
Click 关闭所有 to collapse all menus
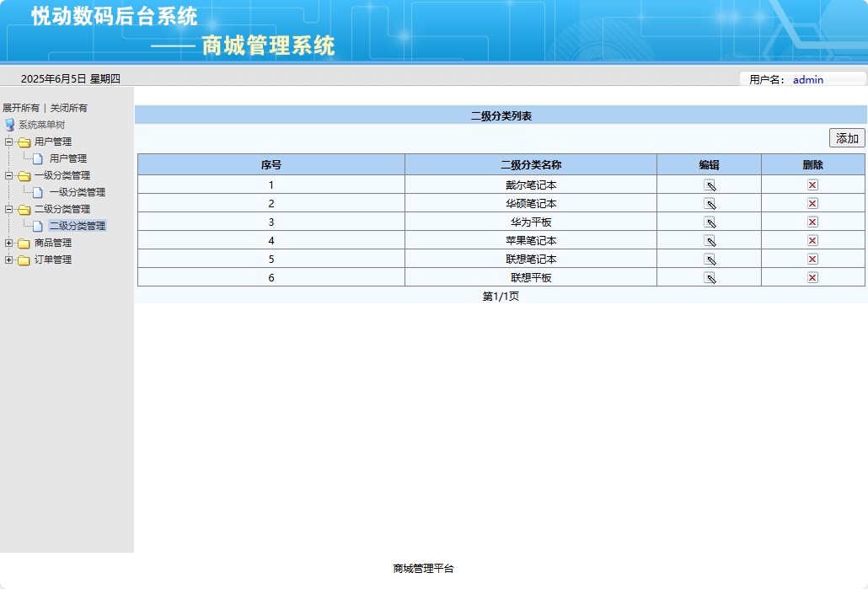tap(70, 108)
